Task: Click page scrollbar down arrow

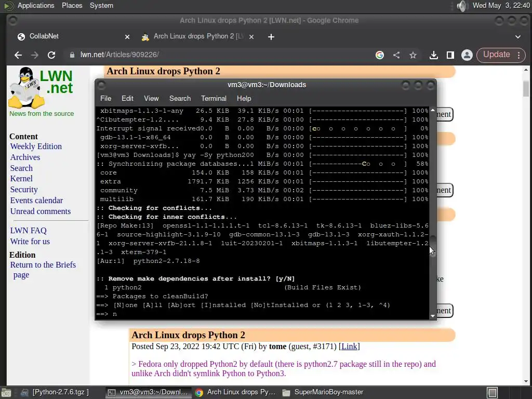Action: (526, 381)
